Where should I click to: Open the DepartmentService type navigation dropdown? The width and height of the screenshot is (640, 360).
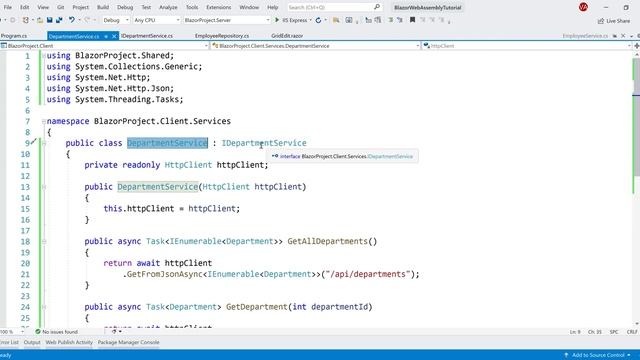316,46
